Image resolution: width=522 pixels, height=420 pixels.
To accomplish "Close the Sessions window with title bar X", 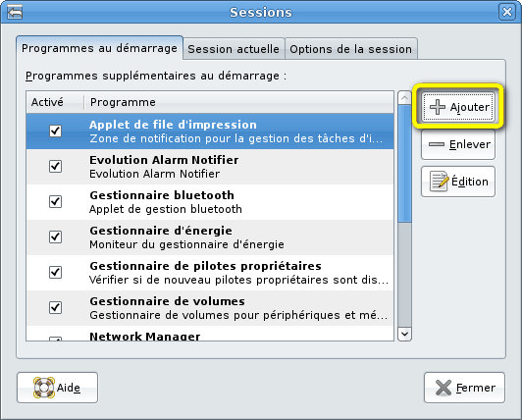I will tap(507, 12).
